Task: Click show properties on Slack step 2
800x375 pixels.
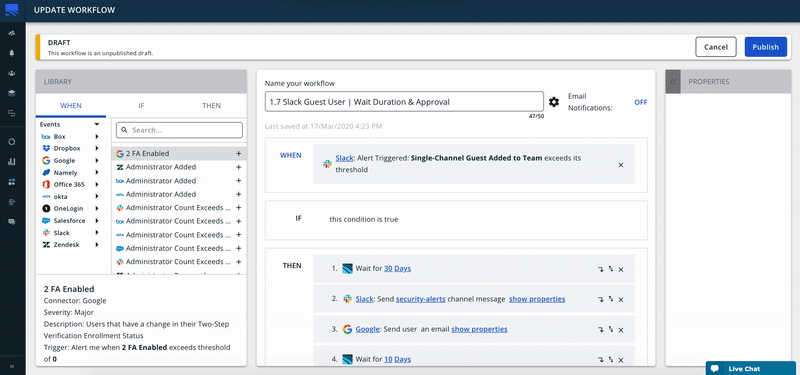Action: (x=537, y=299)
